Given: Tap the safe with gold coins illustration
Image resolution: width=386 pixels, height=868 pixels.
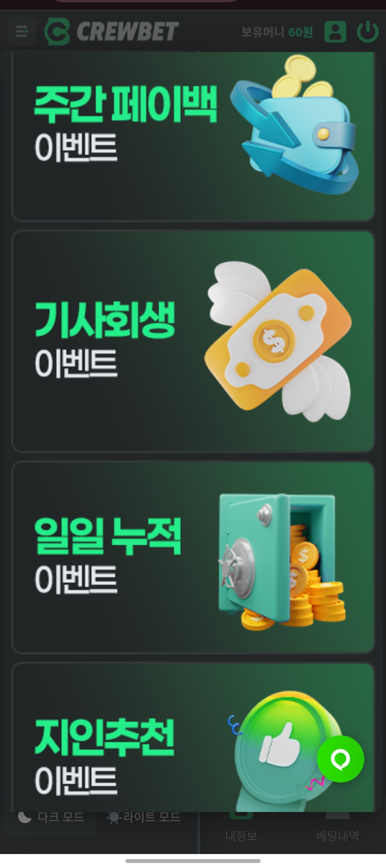Looking at the screenshot, I should (282, 561).
